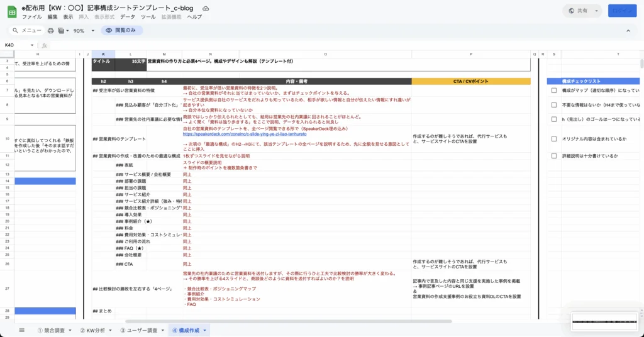
Task: Click the 閲覧のみ view-only eye badge
Action: [122, 30]
